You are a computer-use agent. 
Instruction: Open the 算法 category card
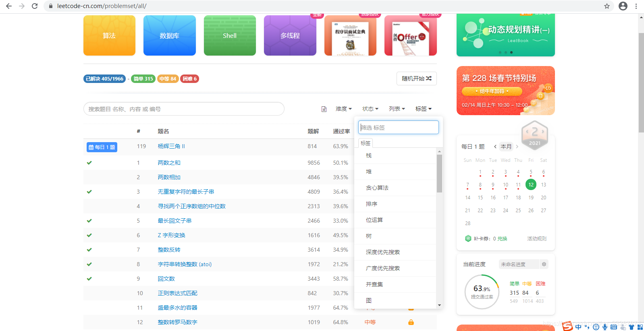(109, 35)
